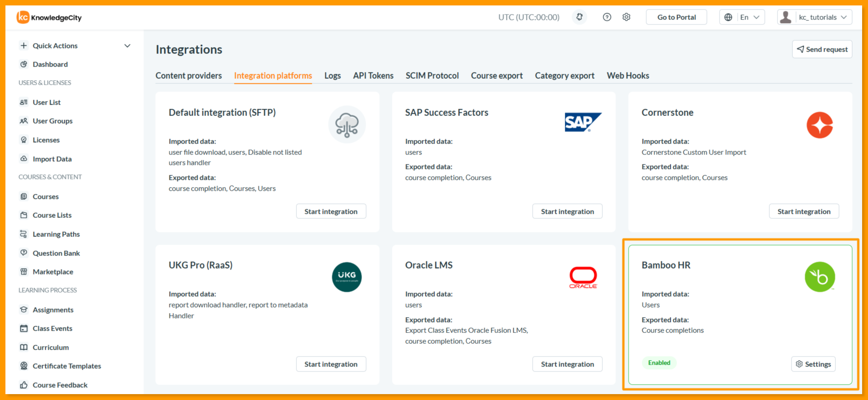Open the En language dropdown

point(742,17)
